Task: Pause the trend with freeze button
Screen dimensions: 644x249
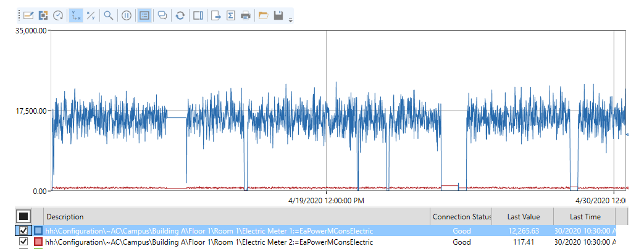Action: [x=126, y=15]
